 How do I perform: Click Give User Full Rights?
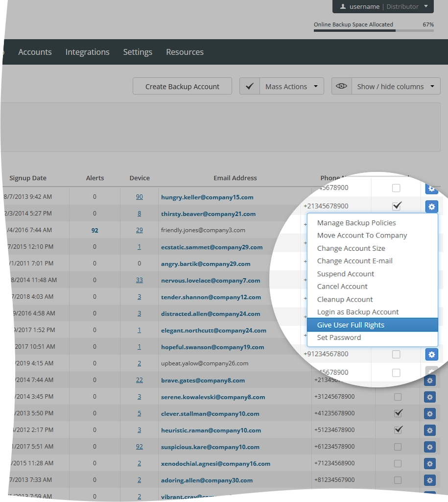coord(372,325)
